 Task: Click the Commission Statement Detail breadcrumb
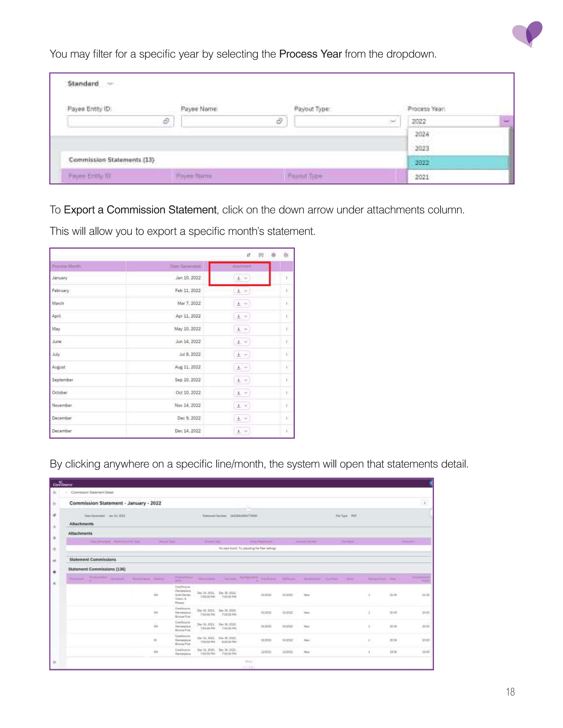coord(92,492)
